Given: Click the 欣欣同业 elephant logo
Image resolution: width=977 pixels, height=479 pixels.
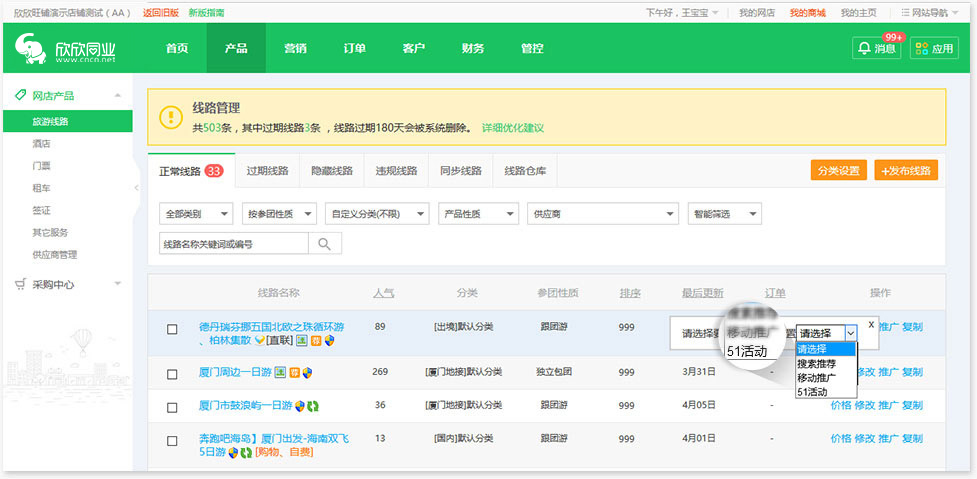Looking at the screenshot, I should point(30,48).
